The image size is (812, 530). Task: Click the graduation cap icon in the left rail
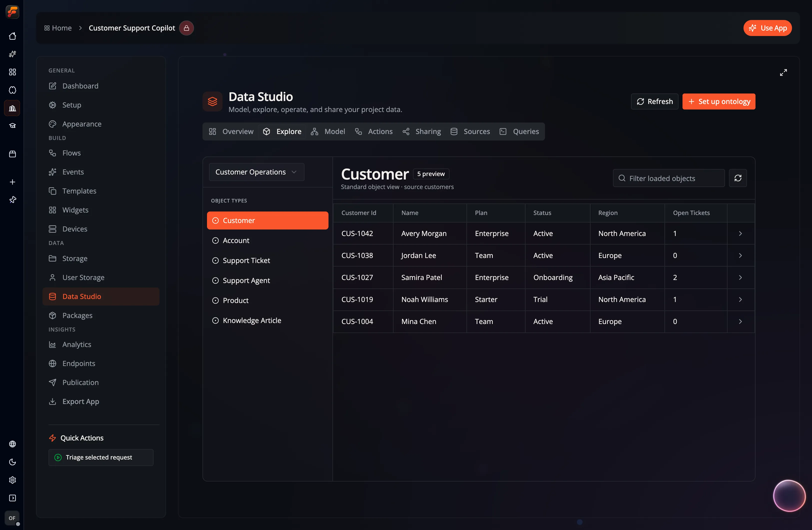tap(12, 126)
